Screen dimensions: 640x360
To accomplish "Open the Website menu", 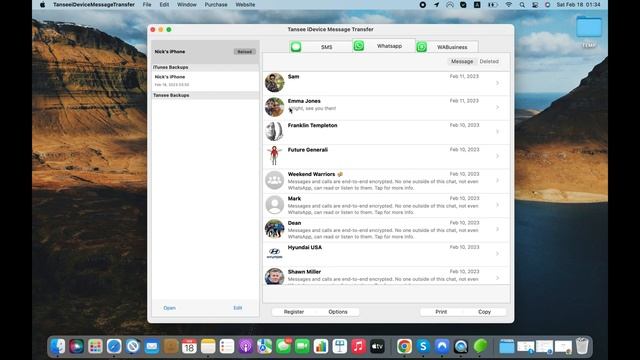I will [245, 4].
